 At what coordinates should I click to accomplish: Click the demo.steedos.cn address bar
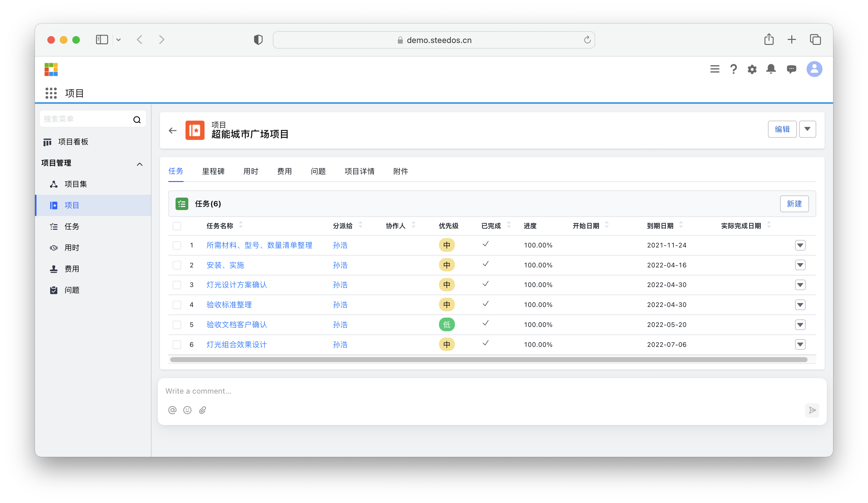point(434,40)
